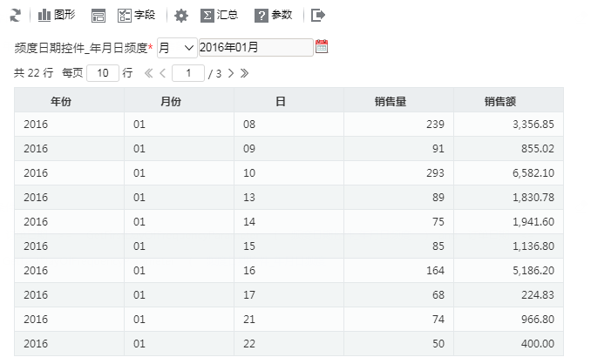Select the sales amount cell 1,941.60
This screenshot has width=591, height=364.
click(508, 222)
